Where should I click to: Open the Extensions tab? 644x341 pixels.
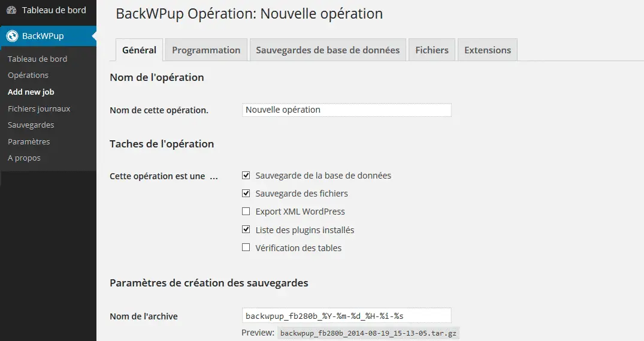(488, 50)
